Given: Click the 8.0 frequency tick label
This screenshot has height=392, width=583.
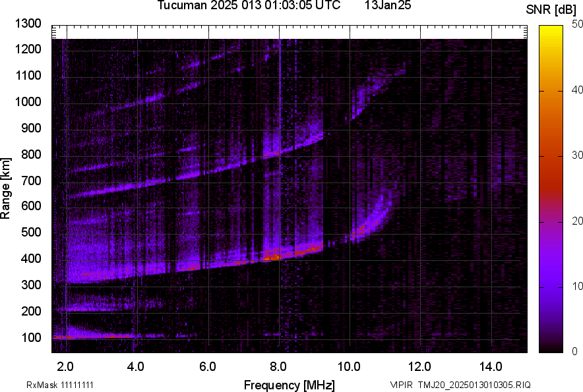Looking at the screenshot, I should [278, 366].
